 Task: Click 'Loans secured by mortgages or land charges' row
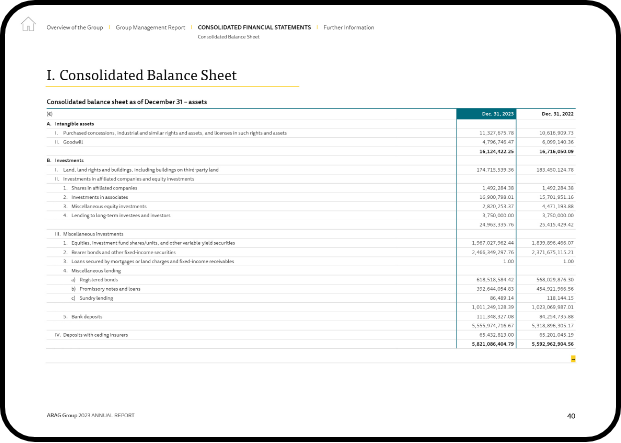coord(310,261)
